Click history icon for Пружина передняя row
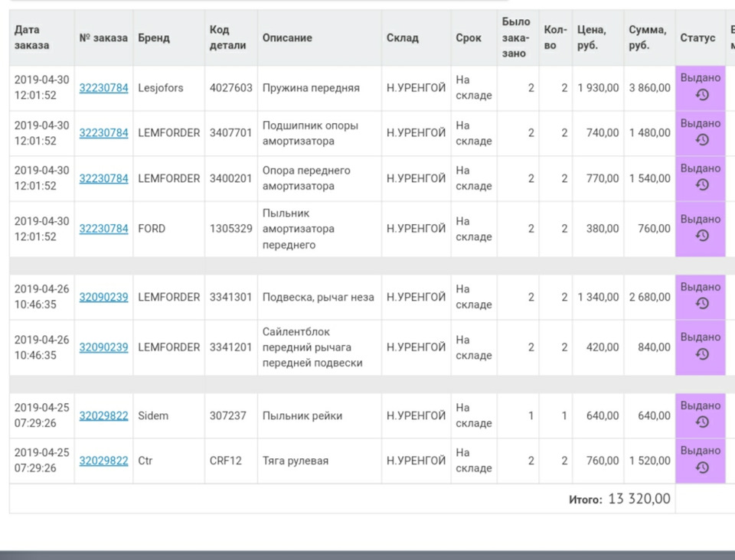The image size is (735, 560). click(701, 95)
